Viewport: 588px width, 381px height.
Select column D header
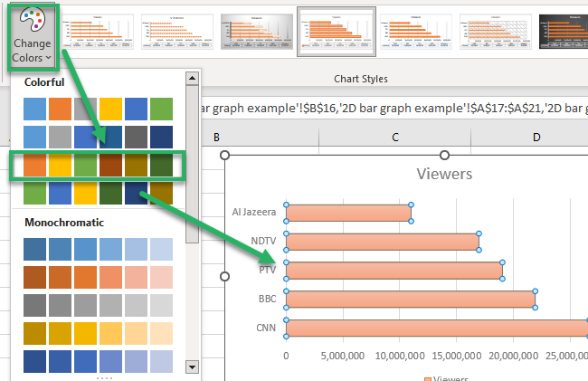point(536,138)
